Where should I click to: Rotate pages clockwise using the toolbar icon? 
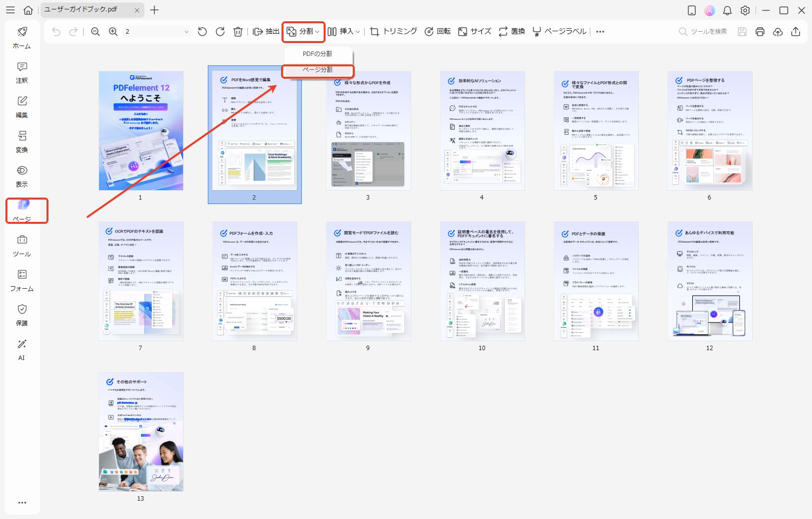(220, 32)
